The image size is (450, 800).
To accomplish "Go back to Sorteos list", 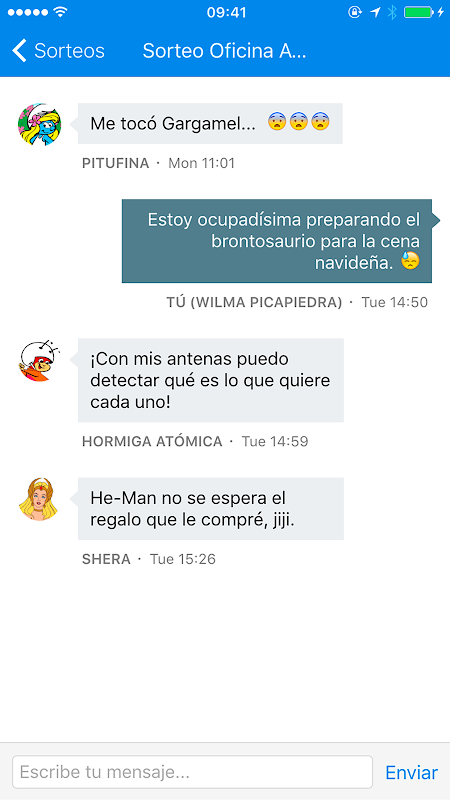I will (59, 51).
